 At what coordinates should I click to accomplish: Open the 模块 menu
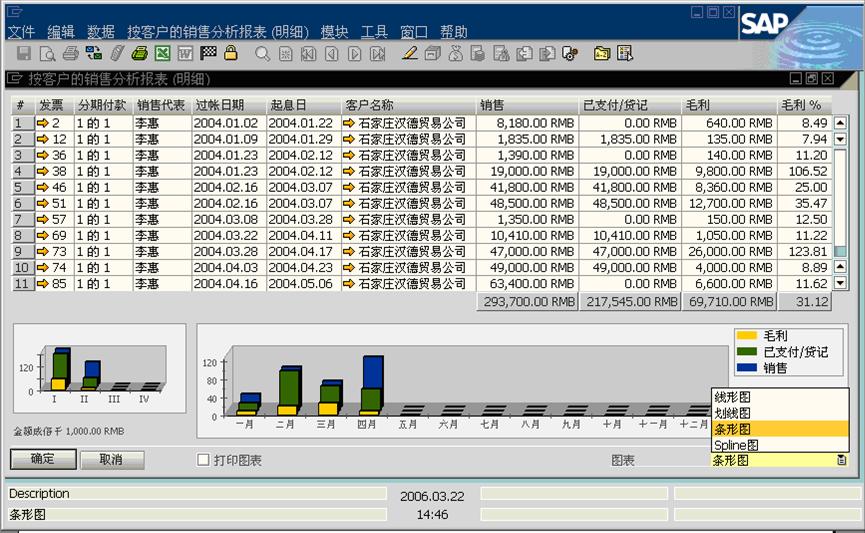(x=335, y=32)
